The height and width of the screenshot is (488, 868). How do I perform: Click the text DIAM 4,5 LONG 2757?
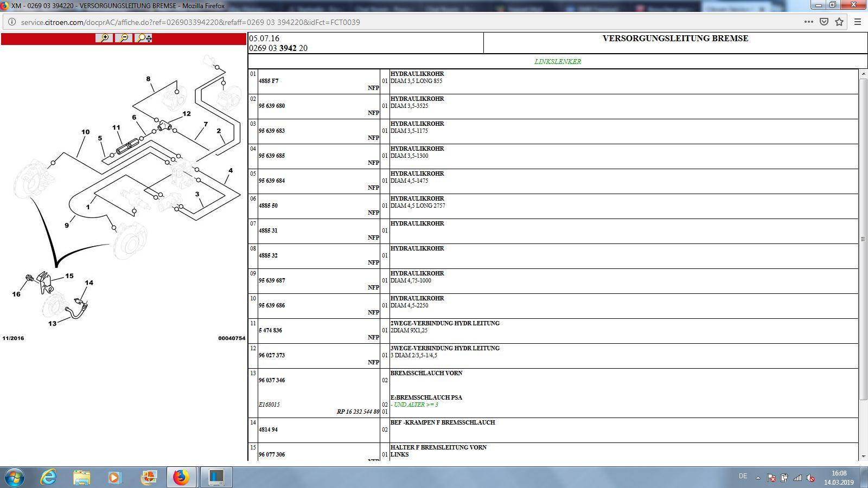(418, 206)
